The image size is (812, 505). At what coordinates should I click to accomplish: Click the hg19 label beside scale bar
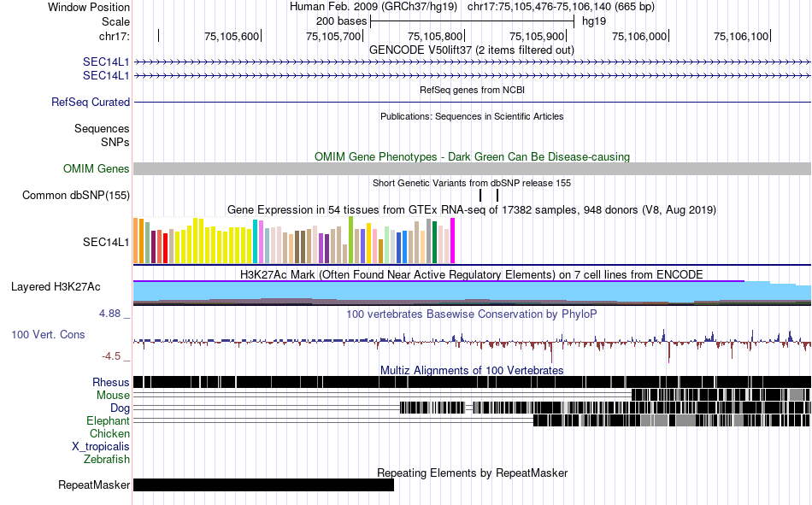pyautogui.click(x=593, y=21)
